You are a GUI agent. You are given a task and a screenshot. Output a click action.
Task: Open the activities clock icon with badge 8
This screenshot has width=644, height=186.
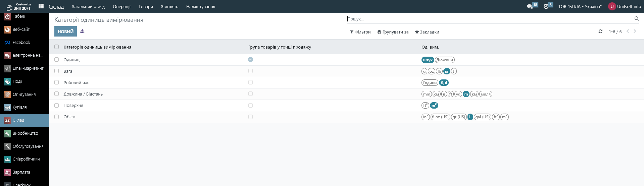pyautogui.click(x=546, y=6)
